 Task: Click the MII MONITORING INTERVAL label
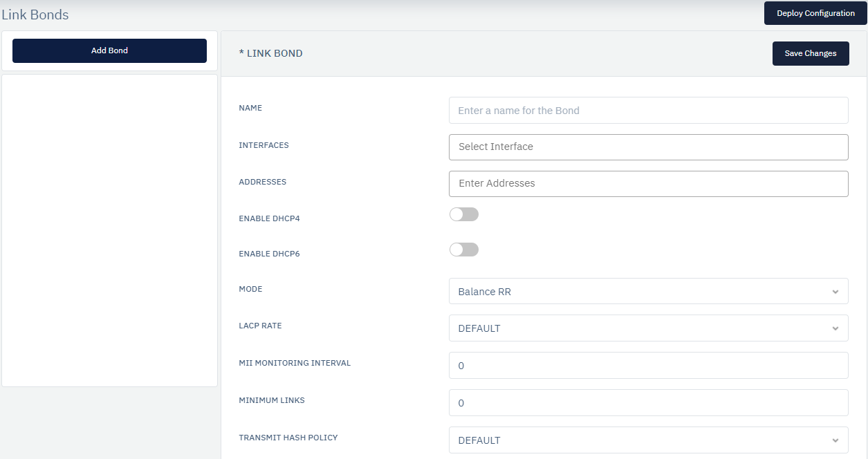click(295, 363)
